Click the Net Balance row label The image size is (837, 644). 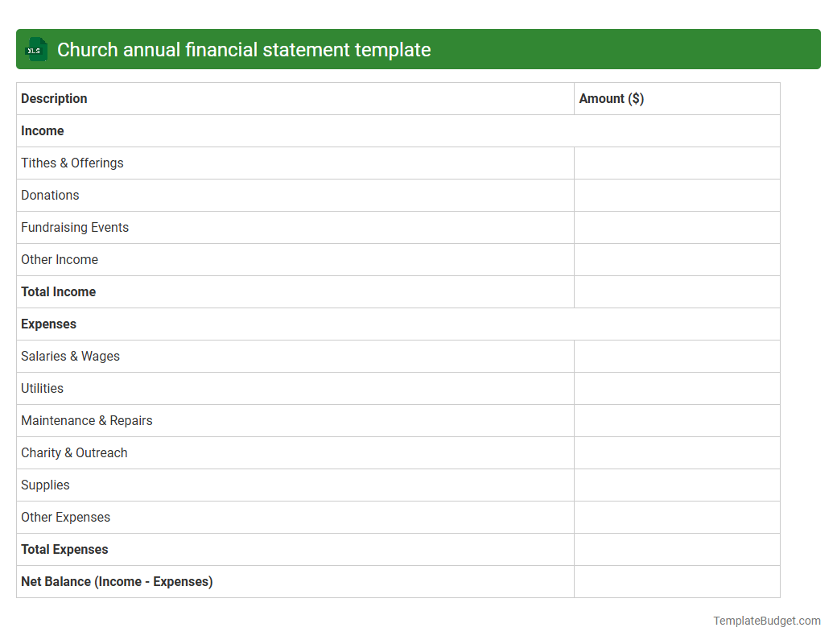[x=117, y=581]
